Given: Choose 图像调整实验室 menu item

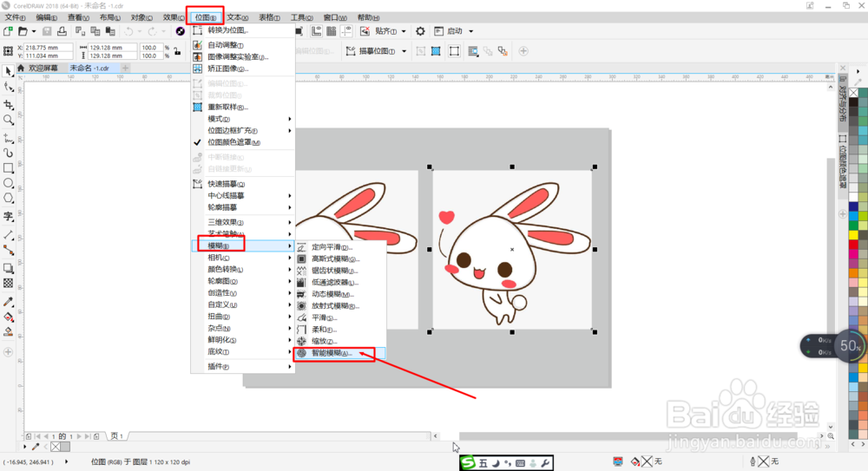Looking at the screenshot, I should [x=242, y=57].
